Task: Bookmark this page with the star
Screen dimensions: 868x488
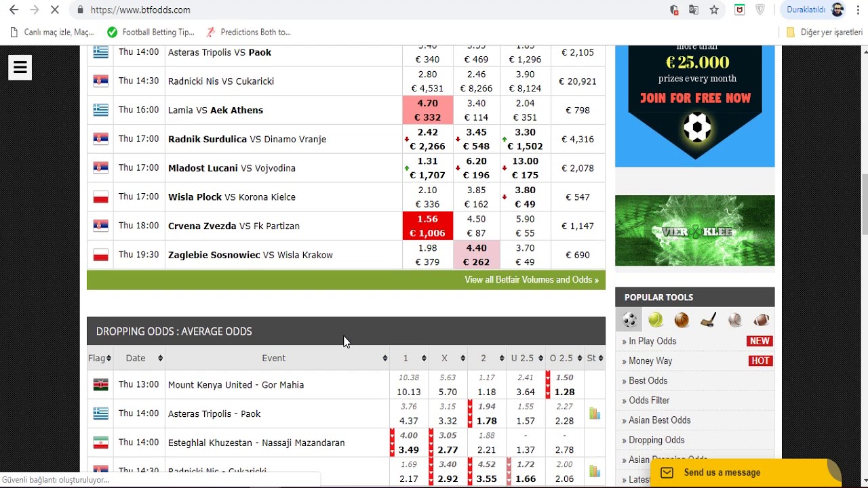Action: 714,10
